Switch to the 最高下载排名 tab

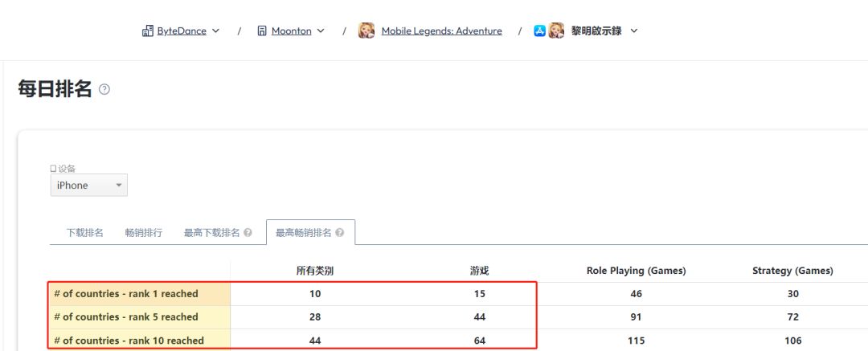point(212,233)
